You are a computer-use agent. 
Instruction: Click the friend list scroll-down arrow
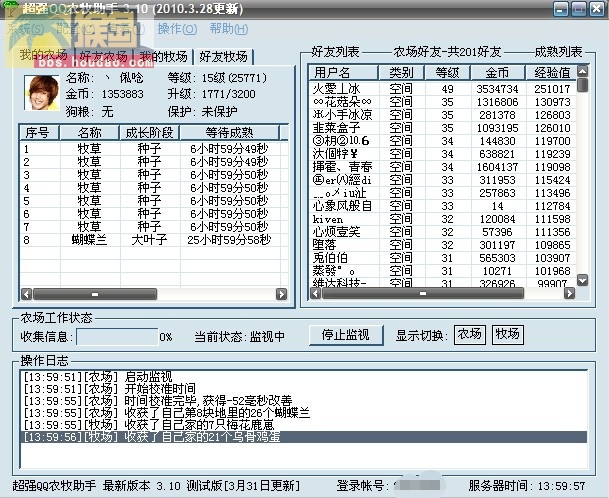pos(583,280)
